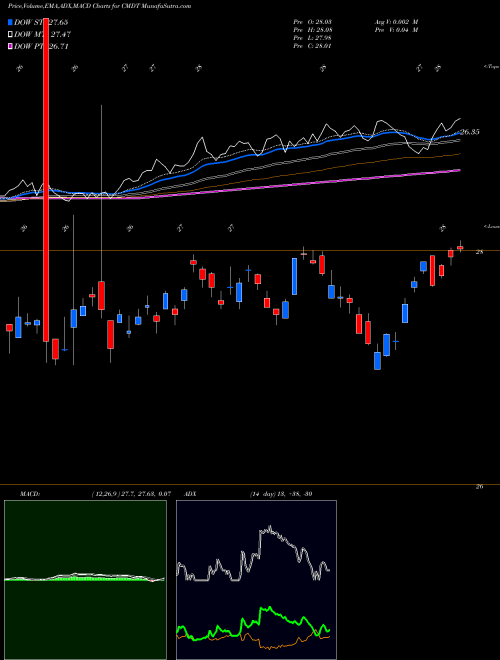500x660 pixels.
Task: Click the 26.85 EMA price label
Action: click(x=470, y=132)
